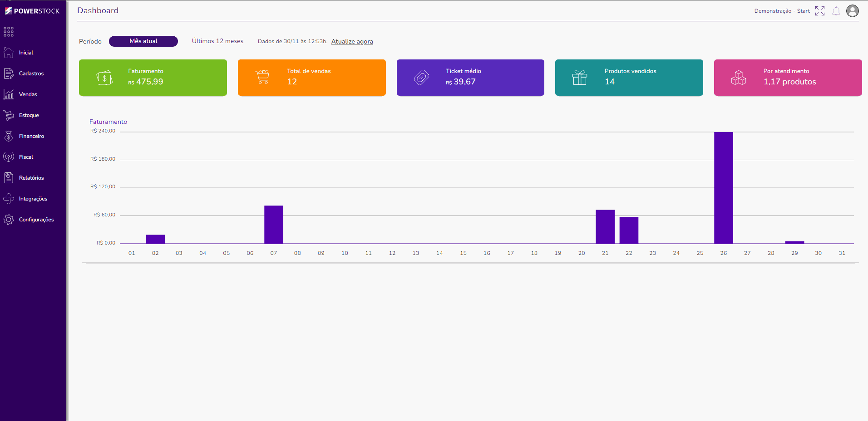Open the Vendas menu label
This screenshot has height=421, width=868.
coord(28,94)
